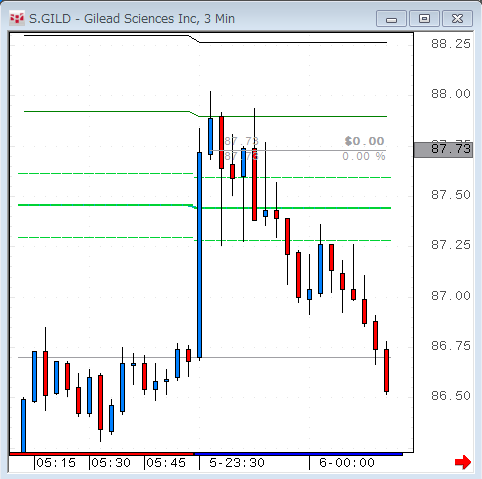The width and height of the screenshot is (482, 479).
Task: Click the 87.00 price axis label
Action: (451, 296)
